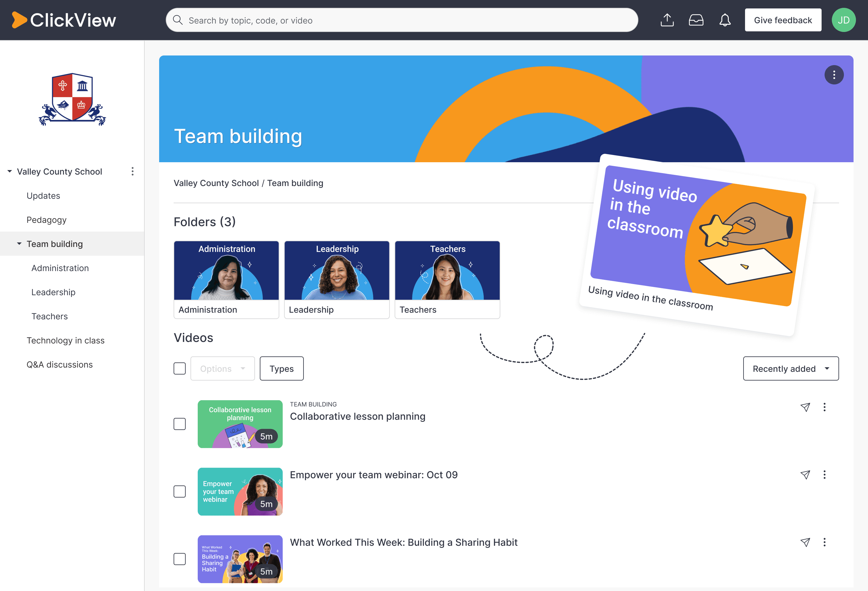Click the ClickView logo
This screenshot has height=591, width=868.
pos(64,20)
